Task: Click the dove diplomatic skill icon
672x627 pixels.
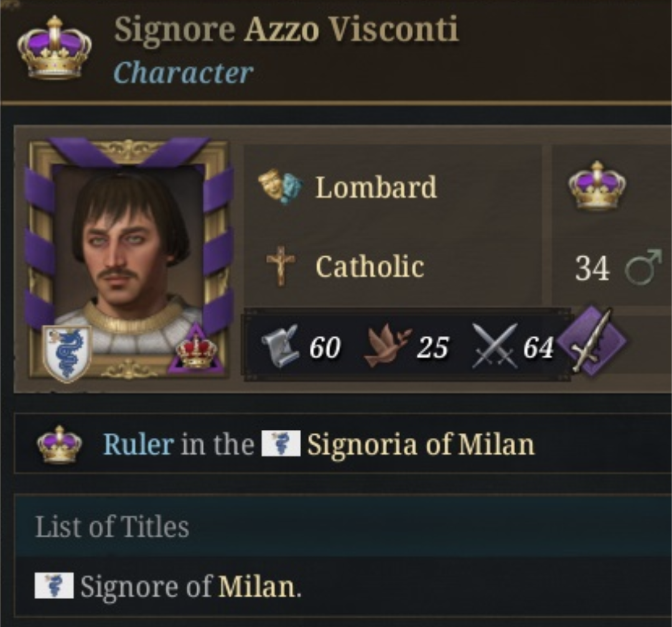Action: tap(387, 346)
